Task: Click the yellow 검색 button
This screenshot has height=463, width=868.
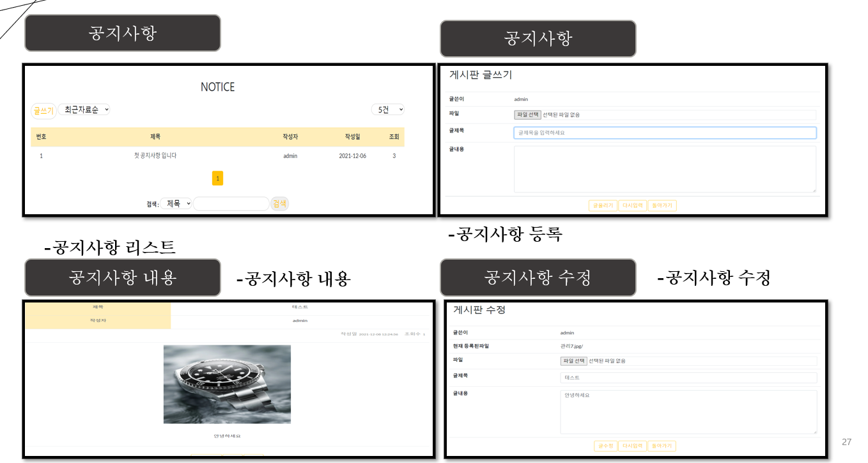Action: coord(279,203)
